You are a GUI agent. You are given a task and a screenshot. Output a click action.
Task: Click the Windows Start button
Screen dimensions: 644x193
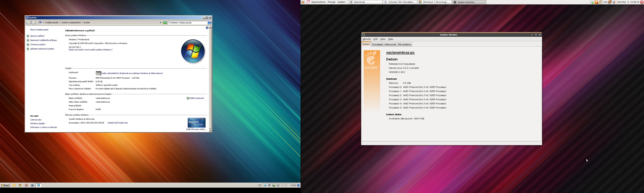tap(5, 185)
